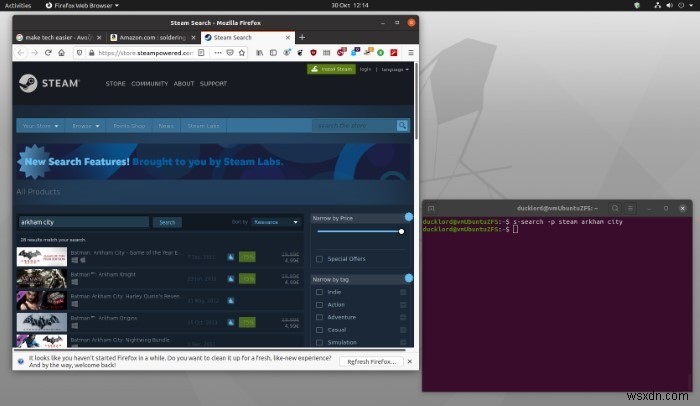This screenshot has height=406, width=700.
Task: Expand the Browse menu
Action: coord(86,126)
